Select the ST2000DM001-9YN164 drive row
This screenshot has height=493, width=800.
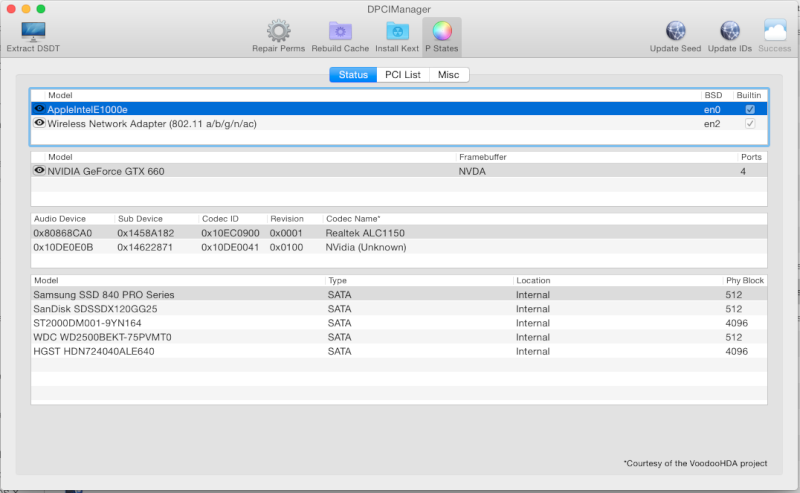point(399,323)
